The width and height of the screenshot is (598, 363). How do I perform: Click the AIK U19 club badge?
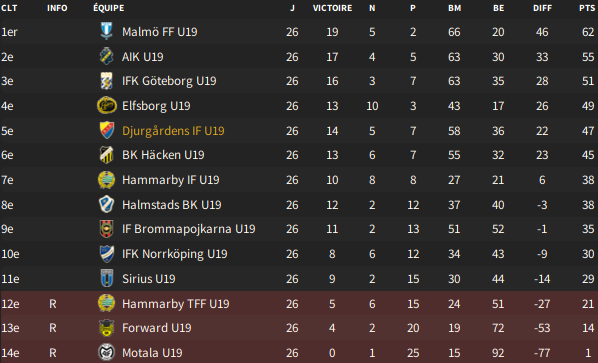106,56
